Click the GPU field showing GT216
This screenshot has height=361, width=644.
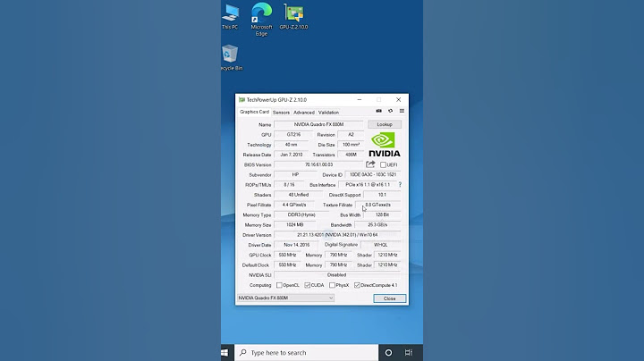click(x=293, y=135)
